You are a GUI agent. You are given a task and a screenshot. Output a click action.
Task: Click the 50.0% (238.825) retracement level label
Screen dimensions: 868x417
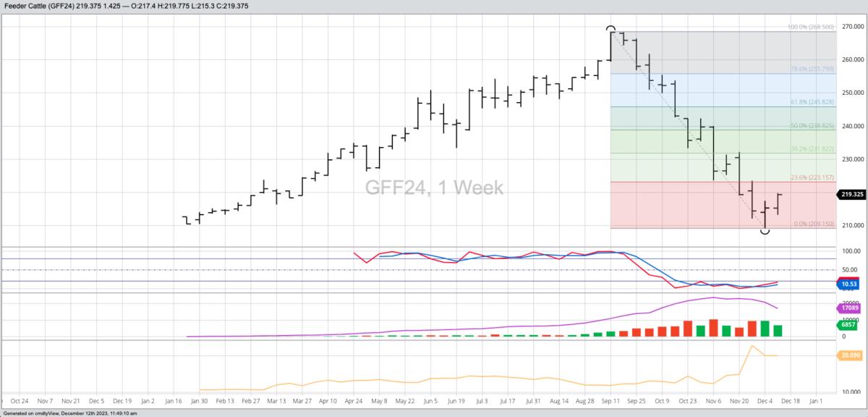[812, 125]
